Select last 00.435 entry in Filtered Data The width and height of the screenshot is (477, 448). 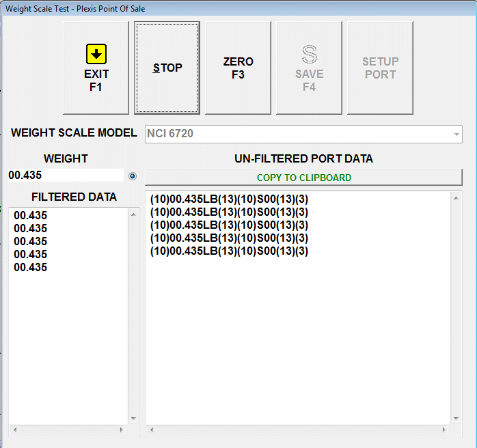coord(31,268)
